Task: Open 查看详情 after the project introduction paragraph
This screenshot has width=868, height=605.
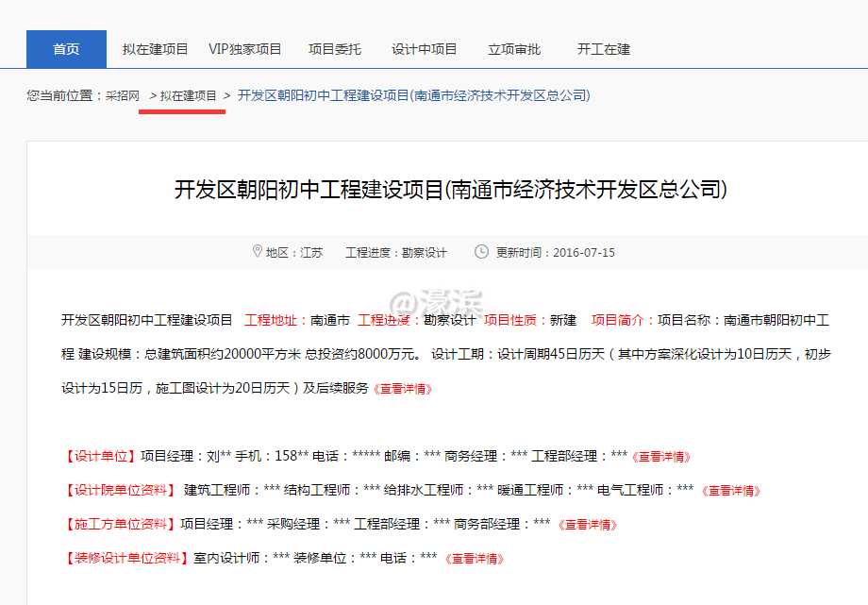Action: click(x=404, y=387)
